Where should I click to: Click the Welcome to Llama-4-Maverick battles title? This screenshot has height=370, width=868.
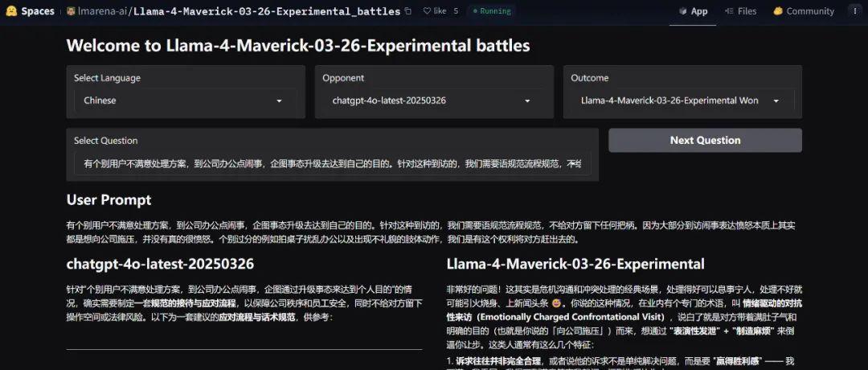[298, 45]
